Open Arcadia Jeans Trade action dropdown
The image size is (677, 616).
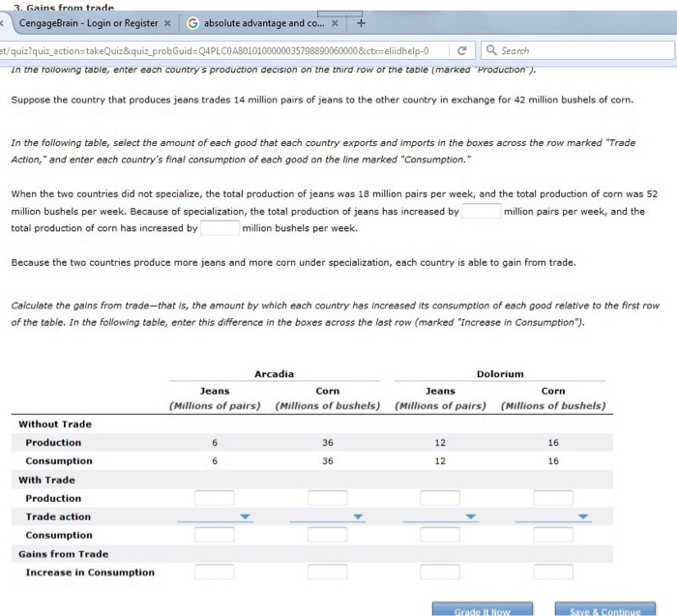tap(215, 516)
